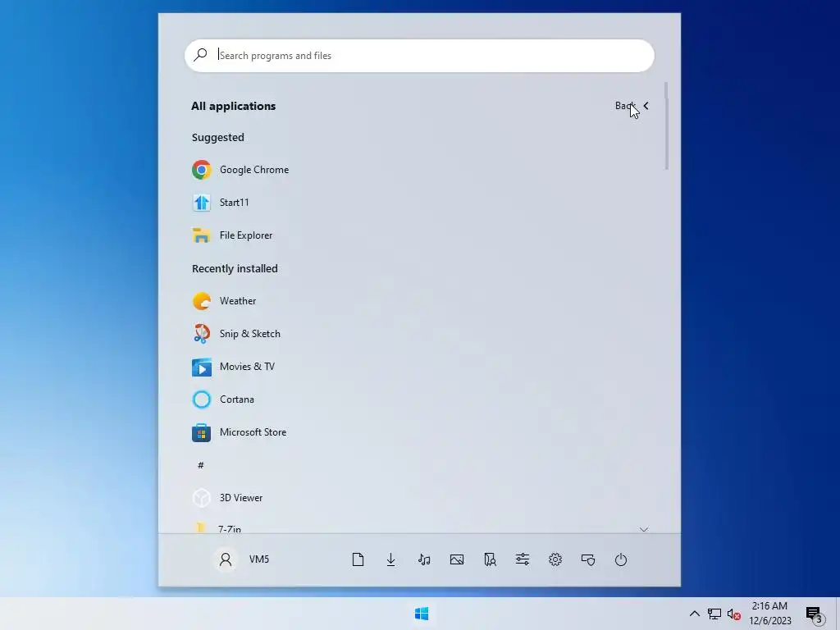Open Google Chrome from the Suggested list
840x630 pixels.
240,170
